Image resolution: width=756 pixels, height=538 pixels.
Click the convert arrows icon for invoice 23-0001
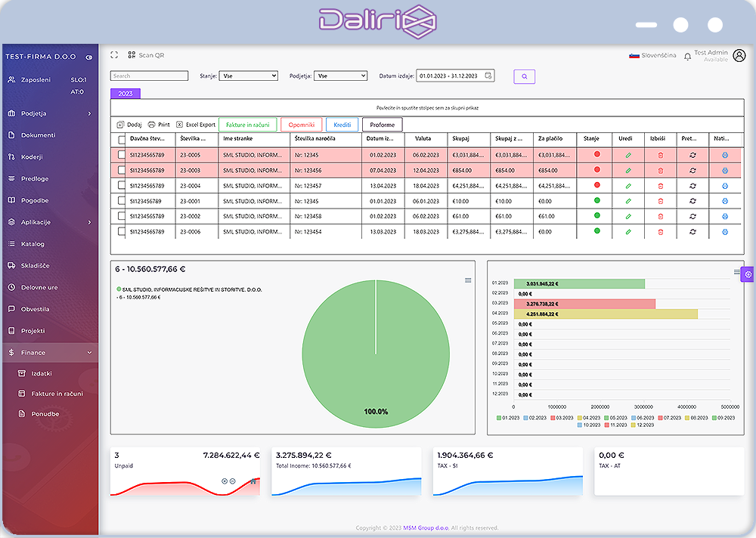pos(692,201)
